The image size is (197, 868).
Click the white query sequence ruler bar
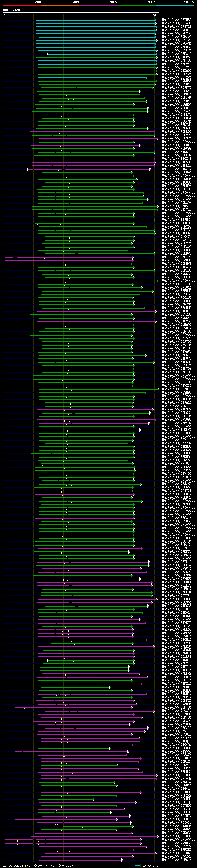pyautogui.click(x=81, y=13)
